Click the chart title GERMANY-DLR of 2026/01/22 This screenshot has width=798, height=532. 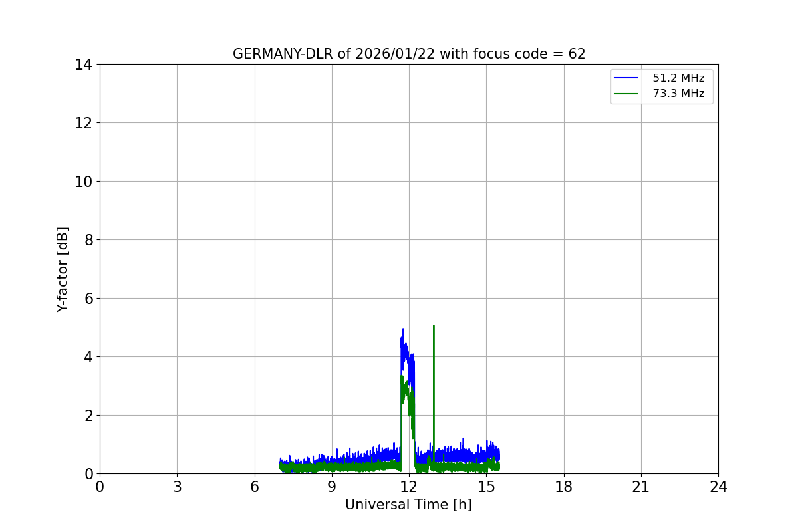click(x=409, y=54)
